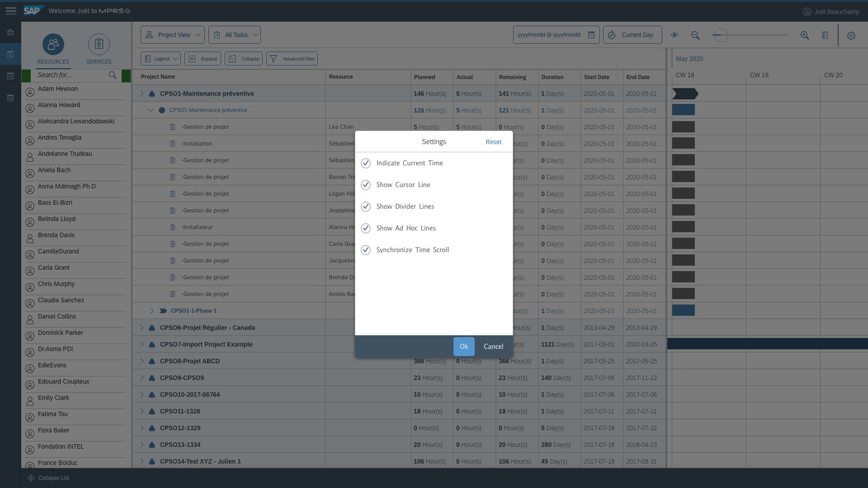The height and width of the screenshot is (488, 868).
Task: Click Adam Hewson's avatar icon
Action: [30, 92]
